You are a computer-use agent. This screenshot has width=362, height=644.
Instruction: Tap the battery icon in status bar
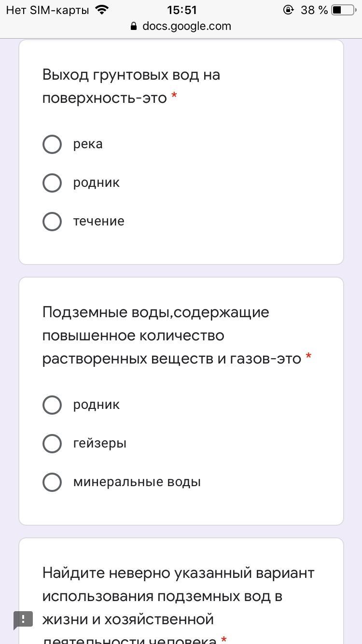pyautogui.click(x=343, y=10)
